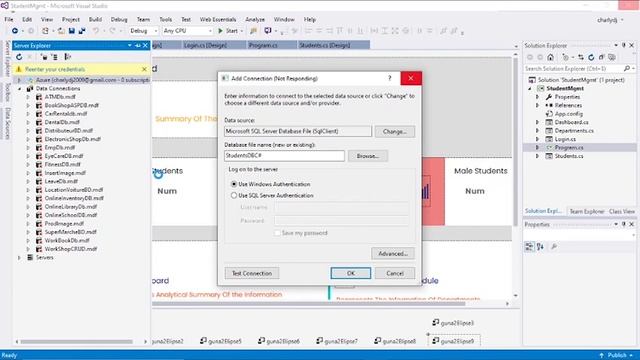Click the Start debugging button
This screenshot has width=640, height=360.
click(228, 31)
